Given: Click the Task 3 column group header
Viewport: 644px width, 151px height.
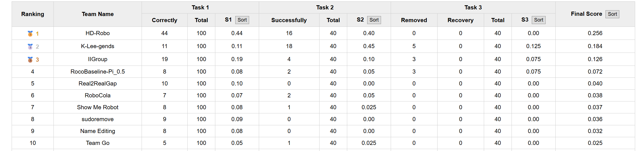Looking at the screenshot, I should (x=473, y=7).
